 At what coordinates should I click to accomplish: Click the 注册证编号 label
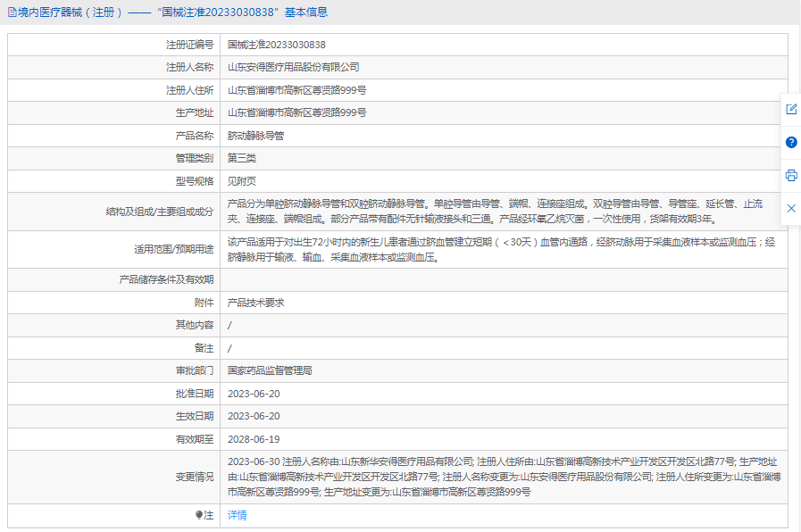tap(189, 45)
